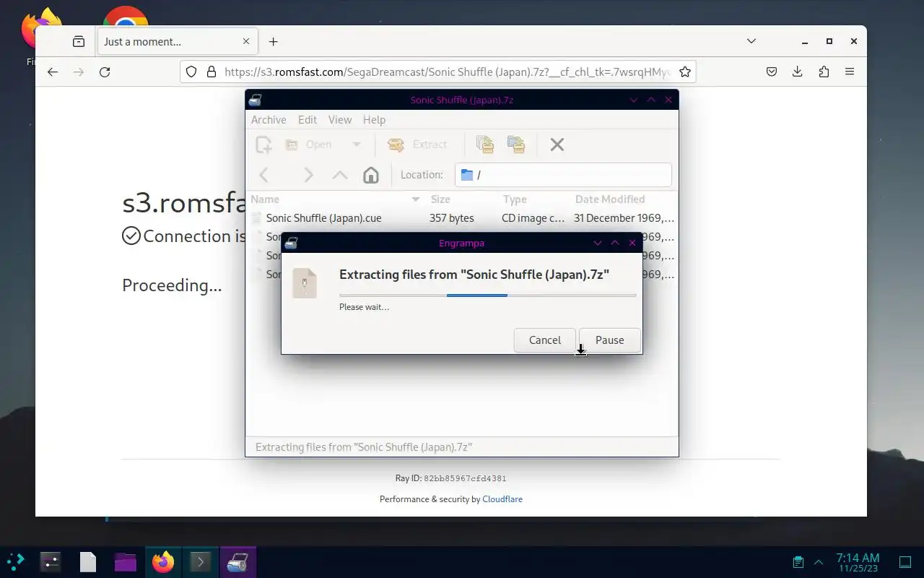
Task: Open Save to Pocket icon
Action: (x=771, y=72)
